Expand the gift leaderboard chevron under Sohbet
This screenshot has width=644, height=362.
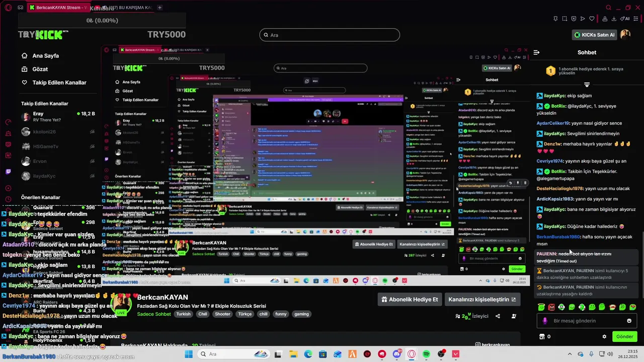coord(587,84)
